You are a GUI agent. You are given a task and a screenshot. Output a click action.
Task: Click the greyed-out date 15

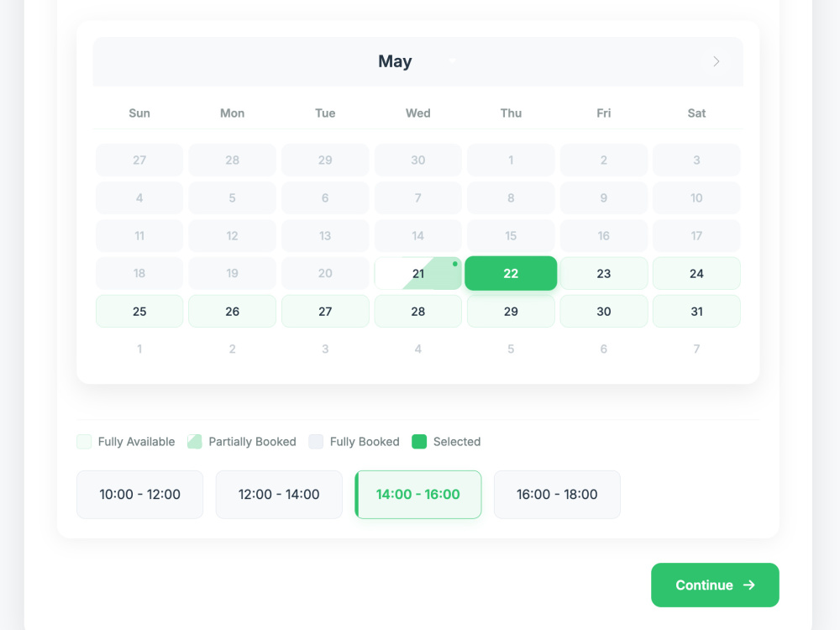[x=511, y=236]
